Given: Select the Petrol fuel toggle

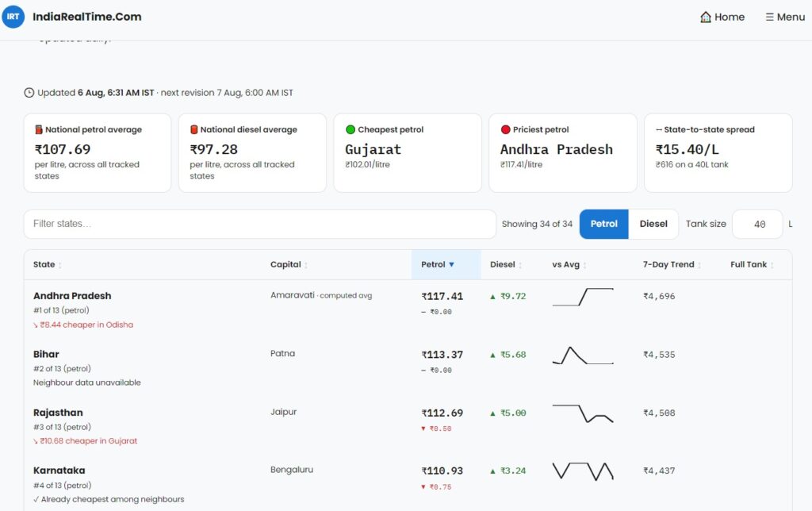Looking at the screenshot, I should tap(603, 224).
